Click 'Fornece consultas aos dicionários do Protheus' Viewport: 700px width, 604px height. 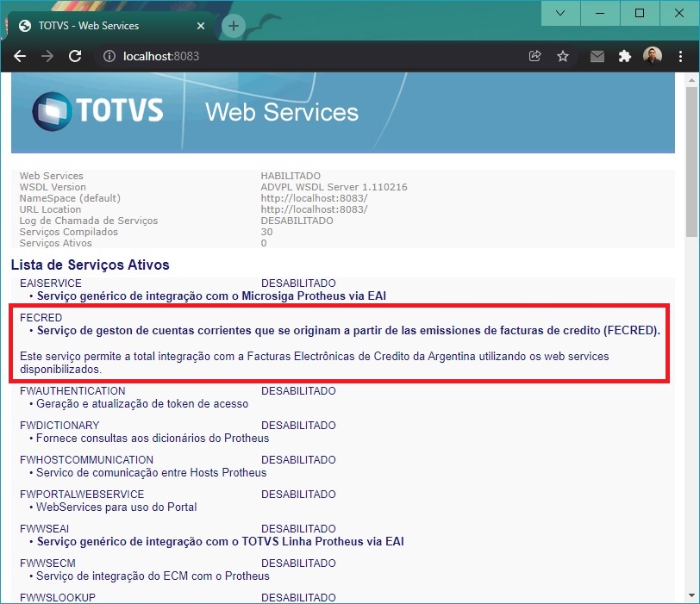click(153, 438)
